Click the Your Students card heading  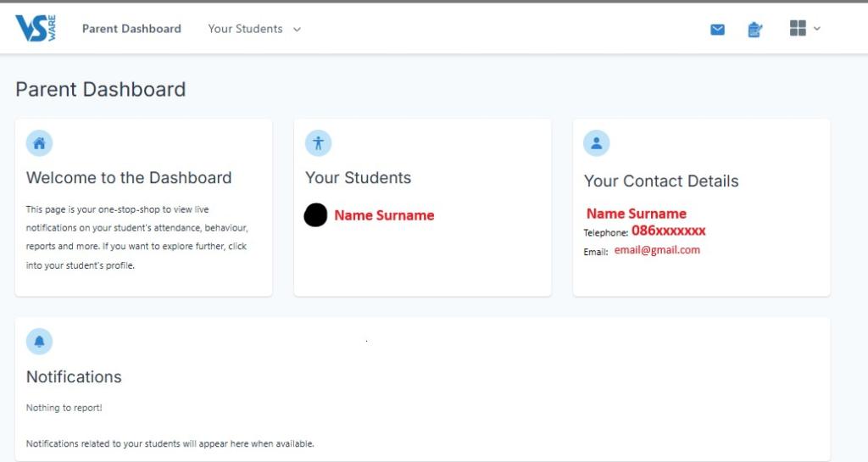tap(359, 178)
